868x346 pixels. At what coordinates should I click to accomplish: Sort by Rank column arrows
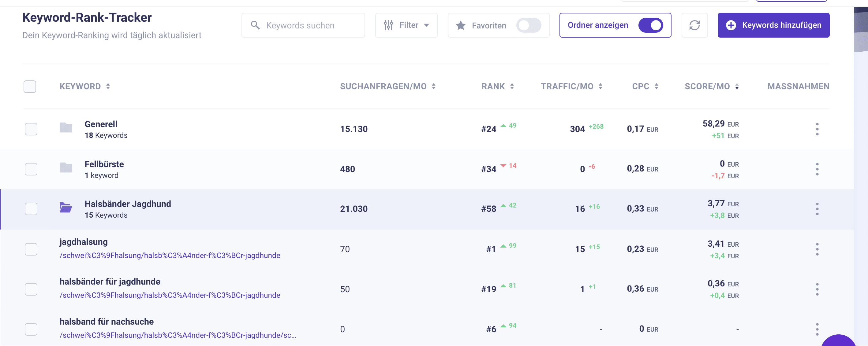(x=512, y=86)
